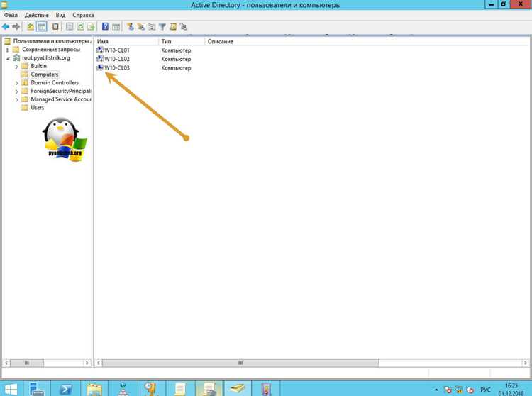Click tree pane horizontal scrollbar thumb
This screenshot has width=532, height=396.
(x=27, y=363)
